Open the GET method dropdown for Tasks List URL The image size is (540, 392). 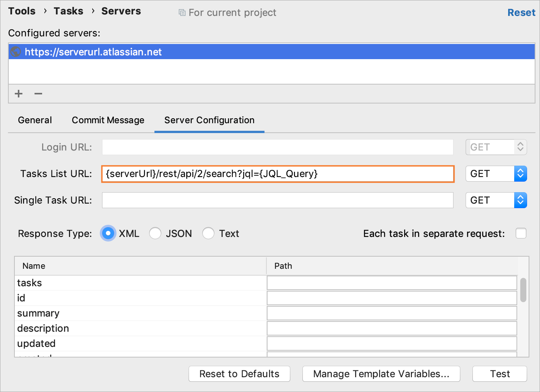tap(521, 174)
